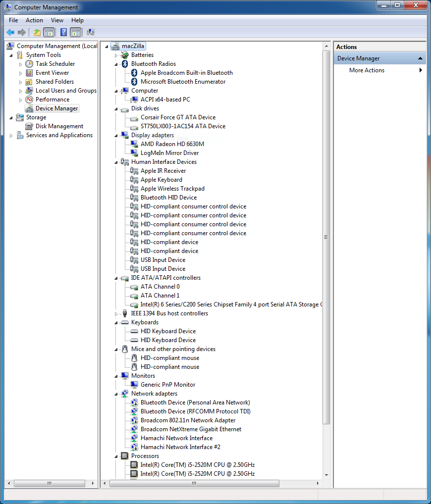This screenshot has width=431, height=504.
Task: Select Hamachi Network Interface #2
Action: coord(180,447)
